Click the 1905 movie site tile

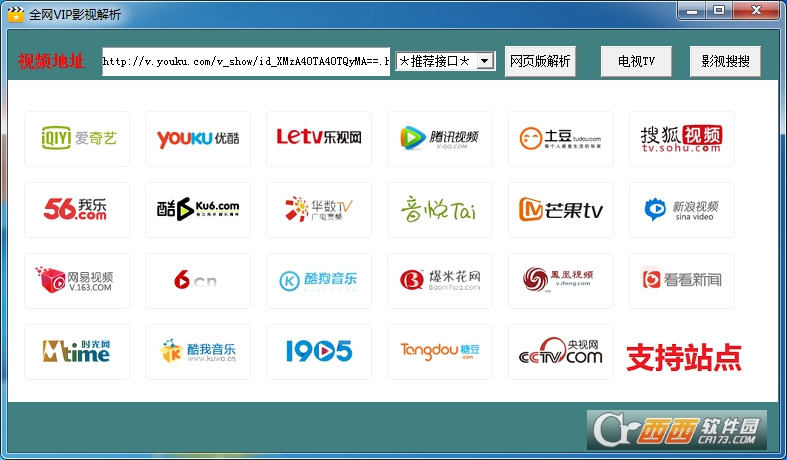[319, 352]
